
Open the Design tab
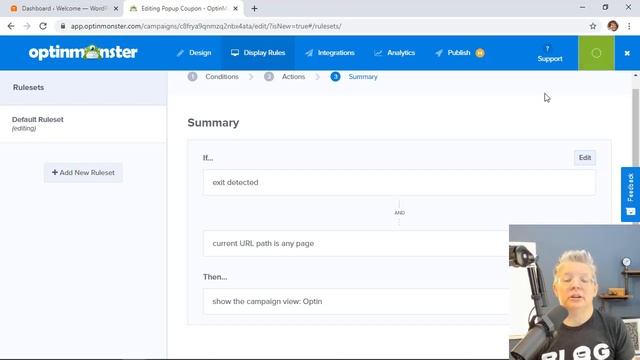coord(194,53)
